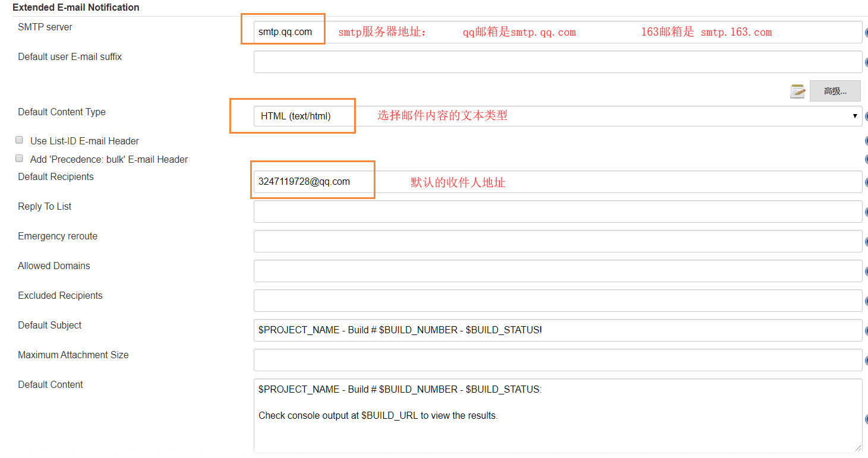This screenshot has width=868, height=458.
Task: Click help icon for Emergency reroute row
Action: [866, 242]
